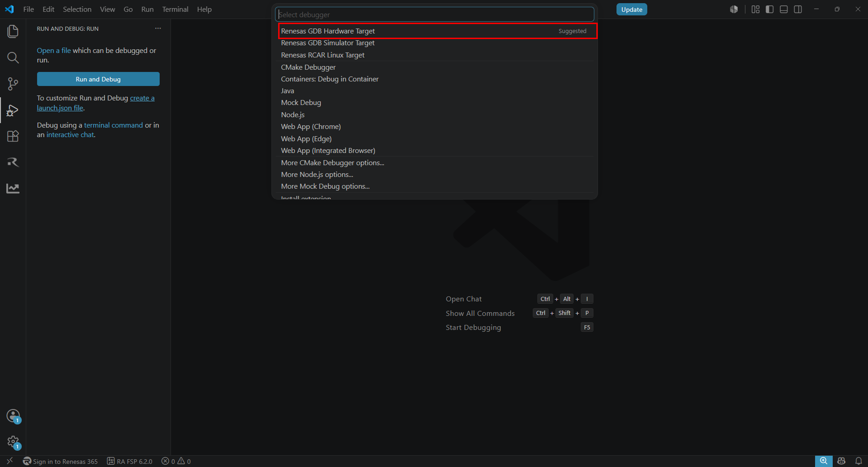Open the Explorer view in activity bar
Image resolution: width=868 pixels, height=467 pixels.
(13, 31)
